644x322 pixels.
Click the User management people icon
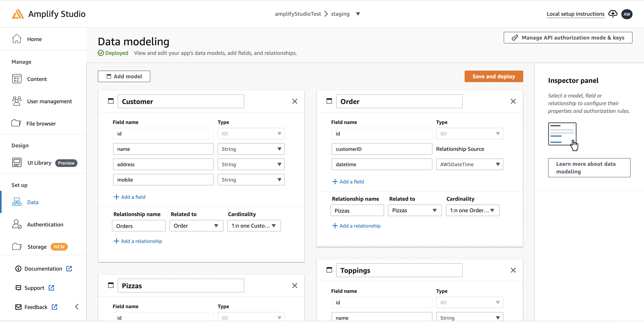[17, 101]
